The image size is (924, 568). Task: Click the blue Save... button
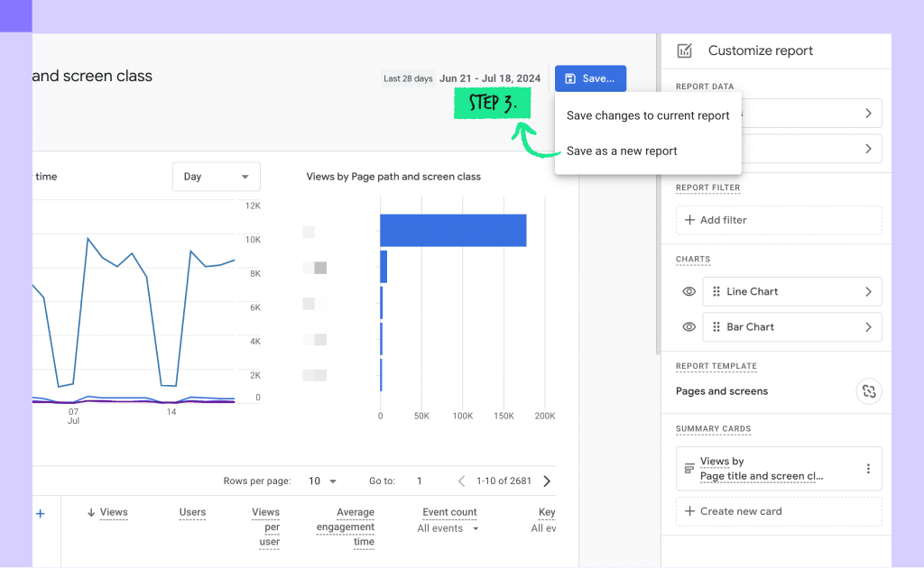590,78
